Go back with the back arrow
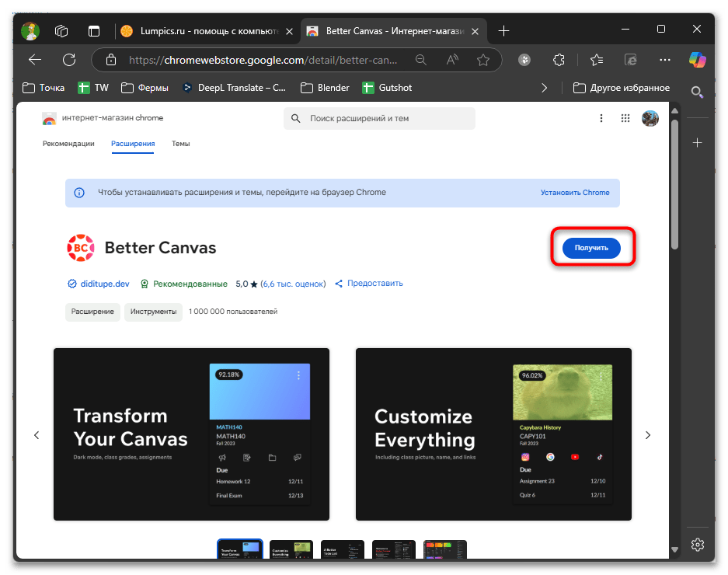Viewport: 728px width, 575px height. (35, 60)
